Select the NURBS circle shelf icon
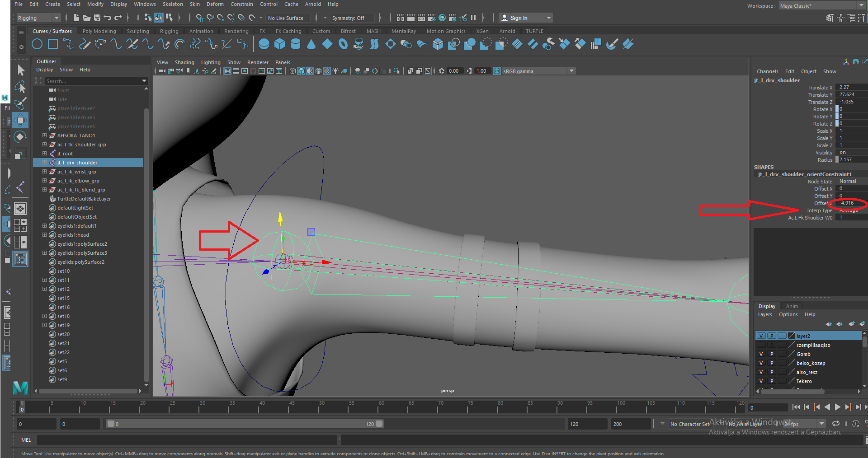Screen dimensions: 868x458 [x=37, y=44]
